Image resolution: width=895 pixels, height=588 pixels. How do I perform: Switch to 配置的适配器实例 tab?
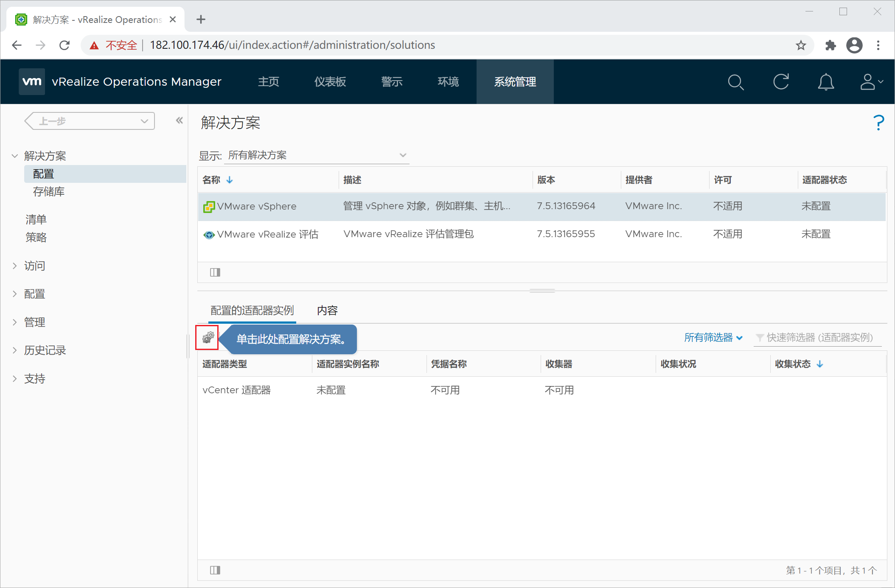252,311
